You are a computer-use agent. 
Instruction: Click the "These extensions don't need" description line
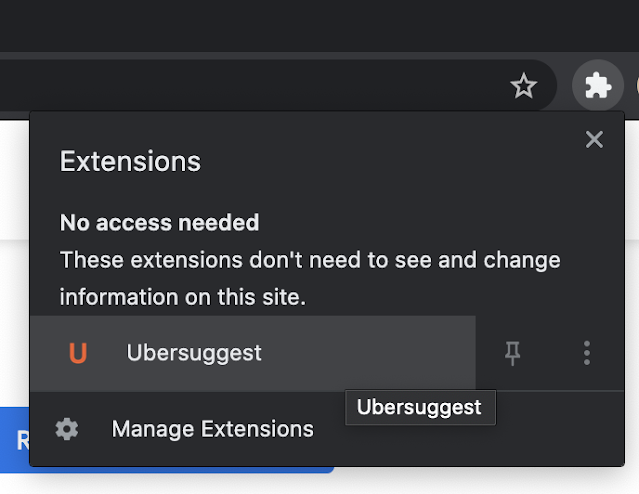pyautogui.click(x=309, y=260)
